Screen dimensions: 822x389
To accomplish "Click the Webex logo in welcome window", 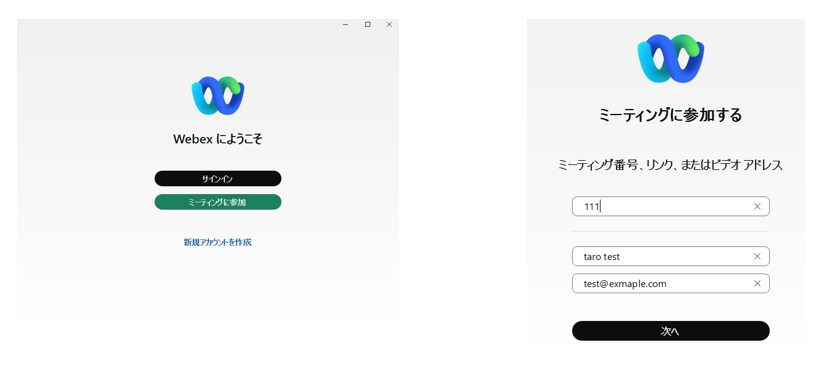I will click(x=218, y=95).
